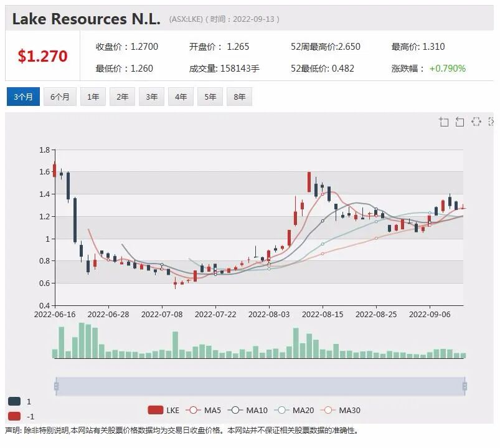
Task: Choose the 2年 time range
Action: (x=123, y=97)
